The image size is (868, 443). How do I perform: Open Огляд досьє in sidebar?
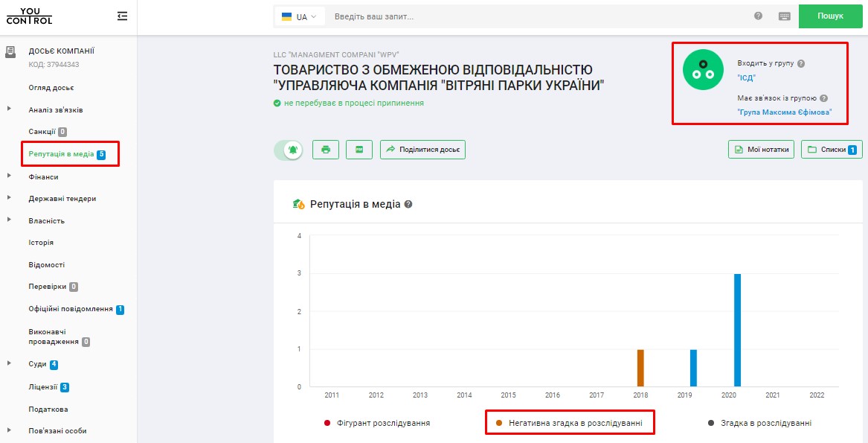(x=51, y=88)
